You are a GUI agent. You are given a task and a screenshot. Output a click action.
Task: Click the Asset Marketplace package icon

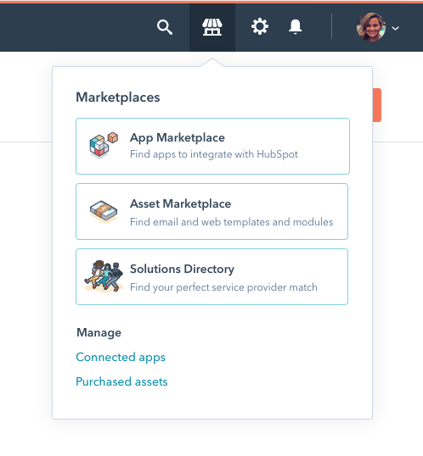pyautogui.click(x=104, y=211)
